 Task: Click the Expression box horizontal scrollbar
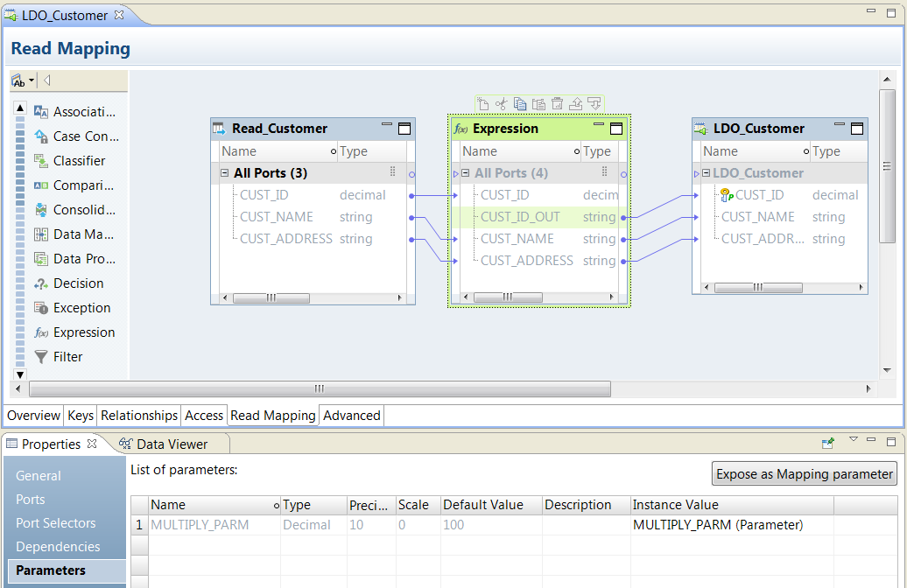coord(507,297)
